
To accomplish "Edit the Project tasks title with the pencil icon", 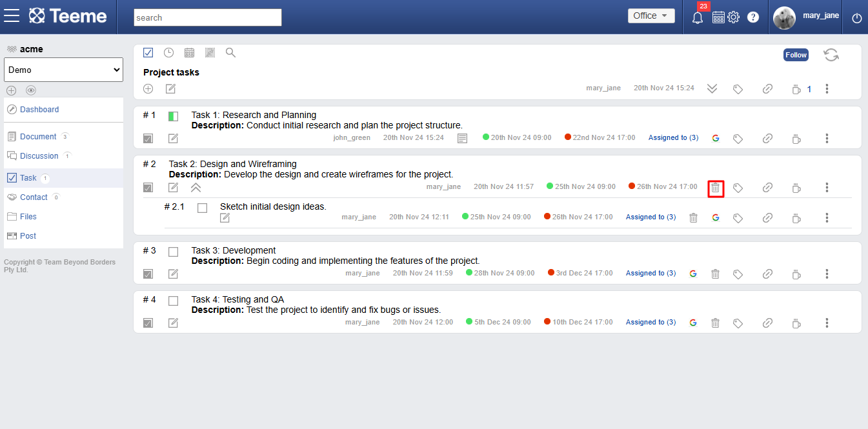I will pyautogui.click(x=170, y=88).
